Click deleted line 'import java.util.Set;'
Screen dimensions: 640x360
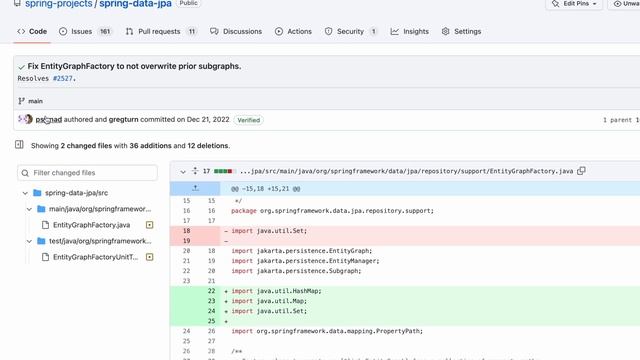(x=269, y=231)
